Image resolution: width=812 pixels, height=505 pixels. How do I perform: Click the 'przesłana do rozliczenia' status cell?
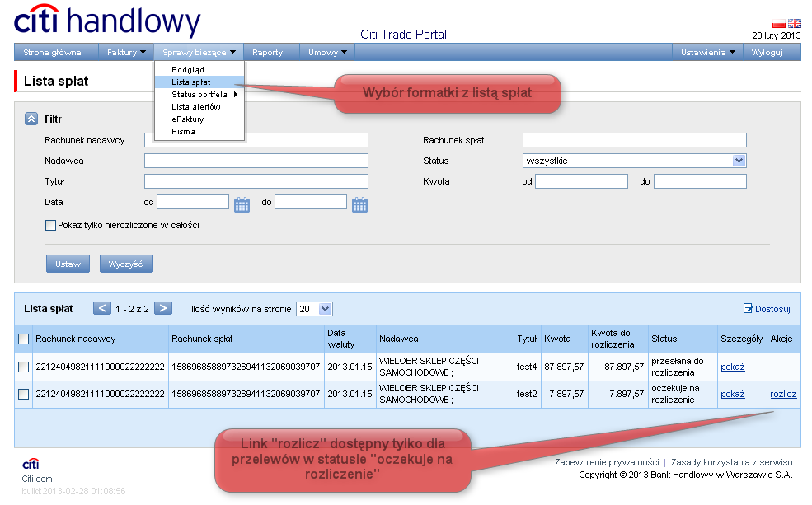pyautogui.click(x=683, y=367)
